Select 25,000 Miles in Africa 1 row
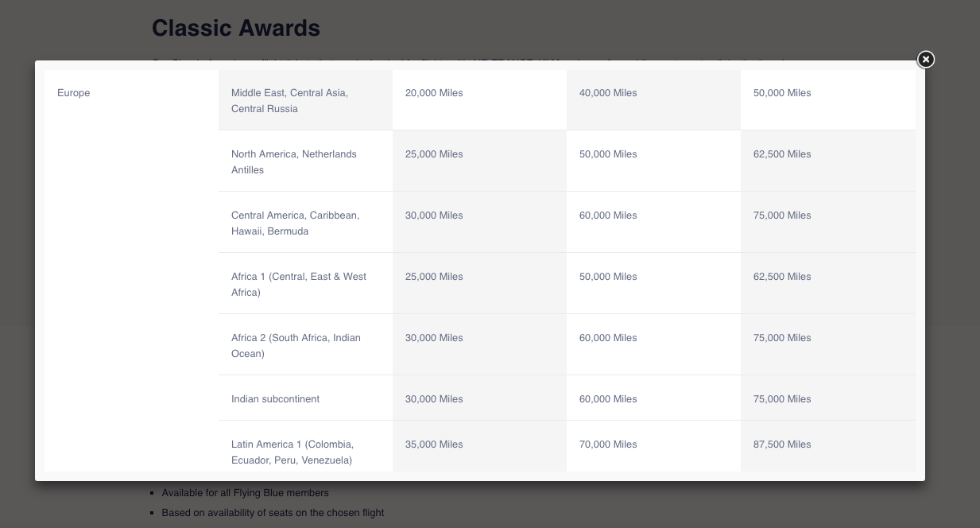Image resolution: width=980 pixels, height=528 pixels. [434, 277]
